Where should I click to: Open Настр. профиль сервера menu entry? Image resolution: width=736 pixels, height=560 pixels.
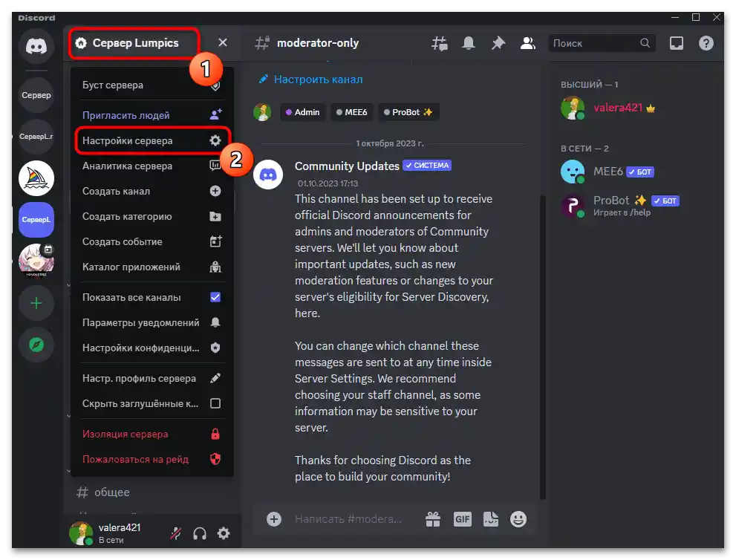[x=152, y=378]
